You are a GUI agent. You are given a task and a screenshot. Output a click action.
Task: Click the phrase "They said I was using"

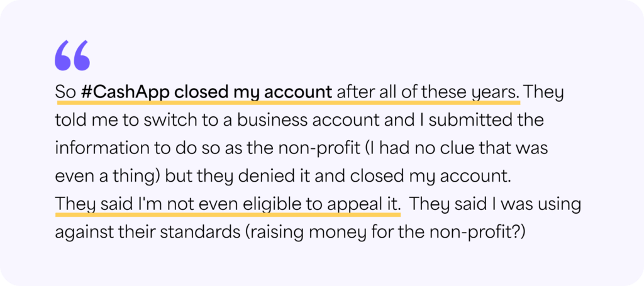click(496, 205)
